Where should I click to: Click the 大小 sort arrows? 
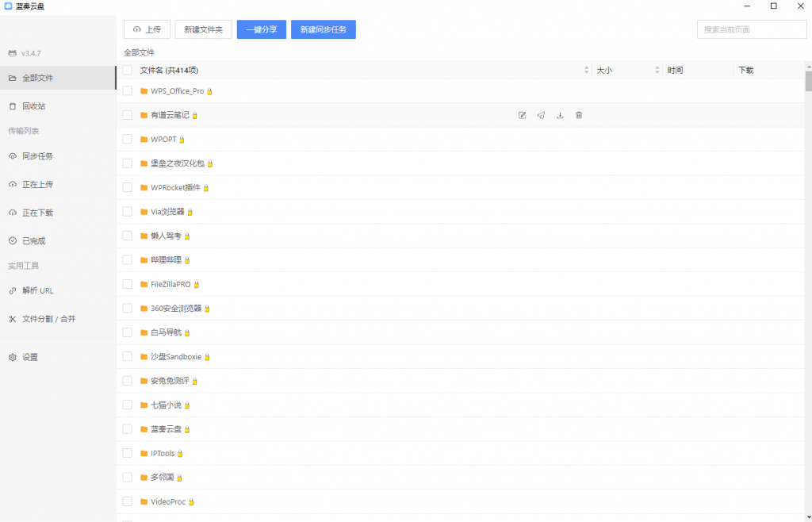657,70
